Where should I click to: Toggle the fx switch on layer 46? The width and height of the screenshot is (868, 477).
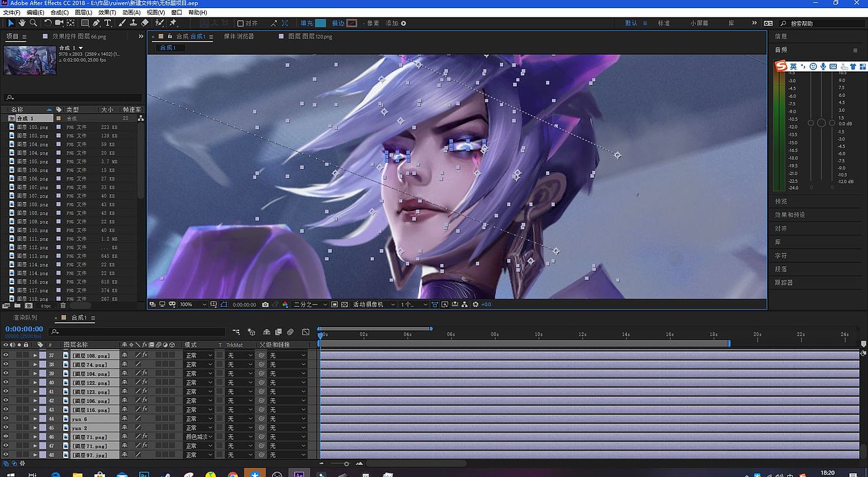click(144, 437)
